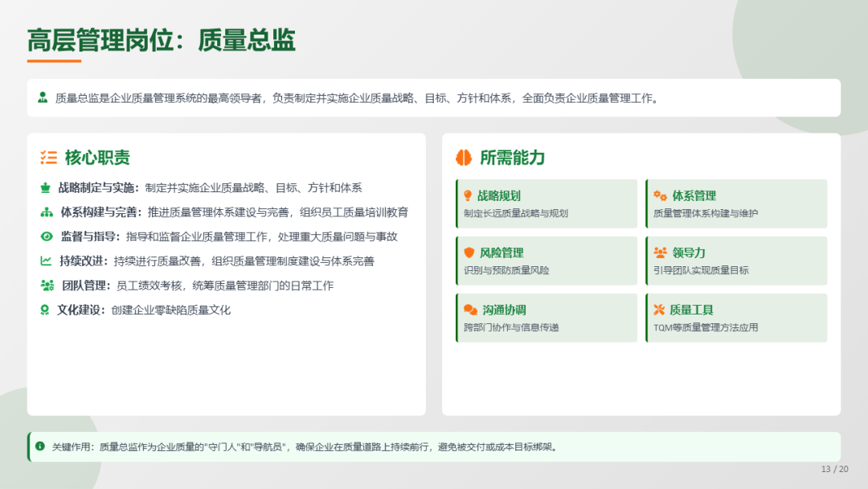This screenshot has width=868, height=489.
Task: Click the person icon beside the intro text
Action: (x=43, y=98)
